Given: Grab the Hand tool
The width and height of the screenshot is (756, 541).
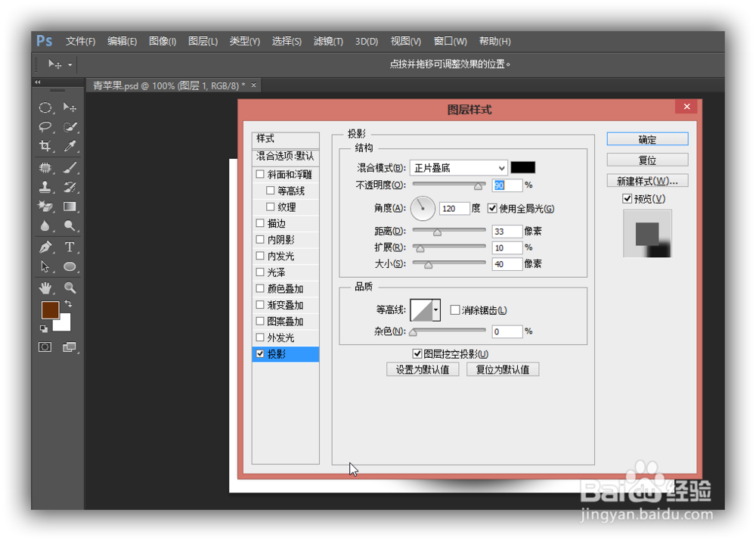Looking at the screenshot, I should coord(45,288).
